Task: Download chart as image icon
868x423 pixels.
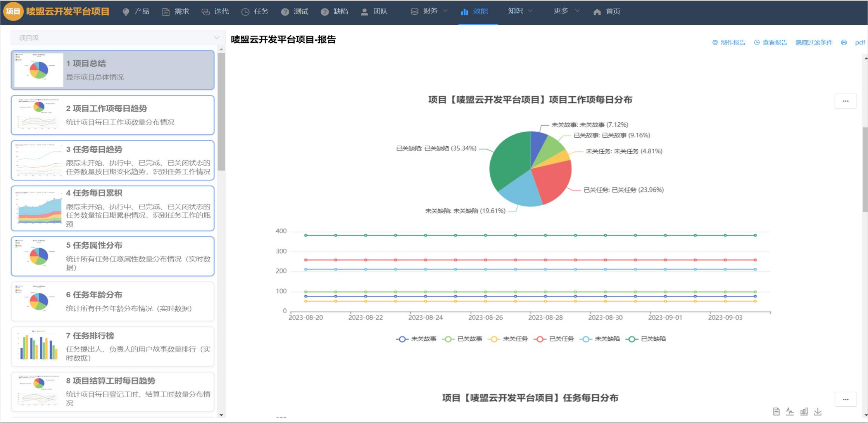Action: (818, 411)
